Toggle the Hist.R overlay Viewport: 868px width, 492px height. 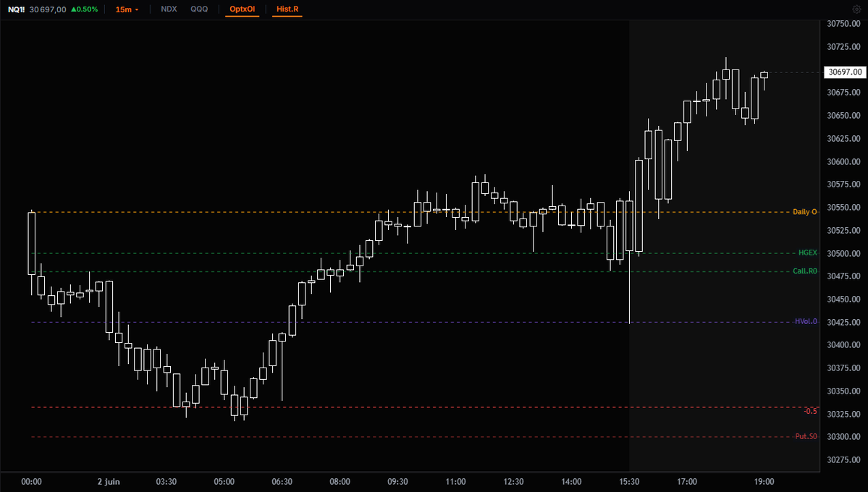(x=287, y=9)
